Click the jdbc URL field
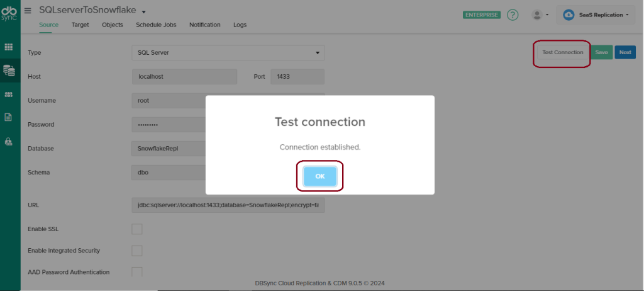 (228, 205)
